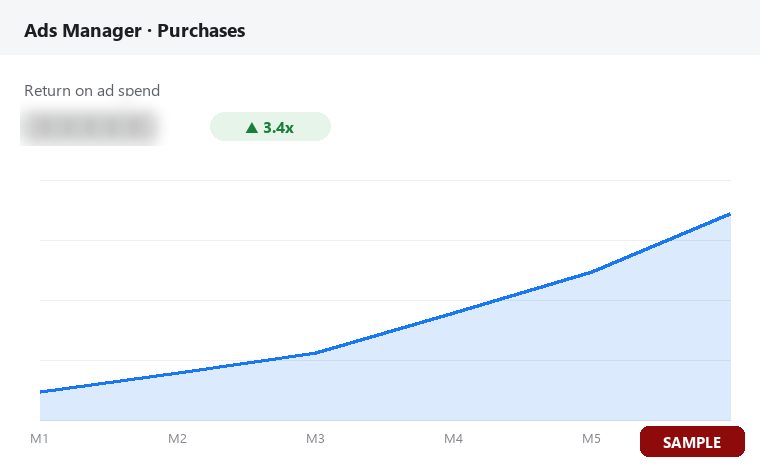Click the M3 axis label
The image size is (760, 470).
click(x=315, y=439)
